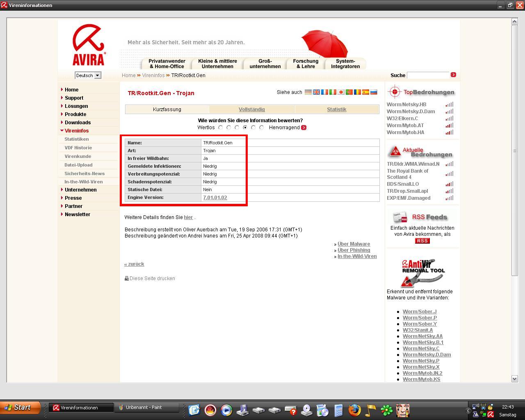This screenshot has width=525, height=420.
Task: Click the Avira umbrella logo
Action: point(89,45)
